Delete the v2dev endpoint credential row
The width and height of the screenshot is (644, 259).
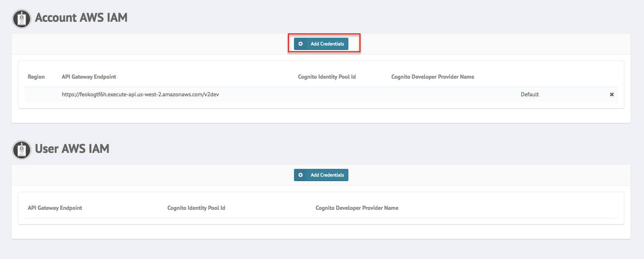pyautogui.click(x=612, y=94)
